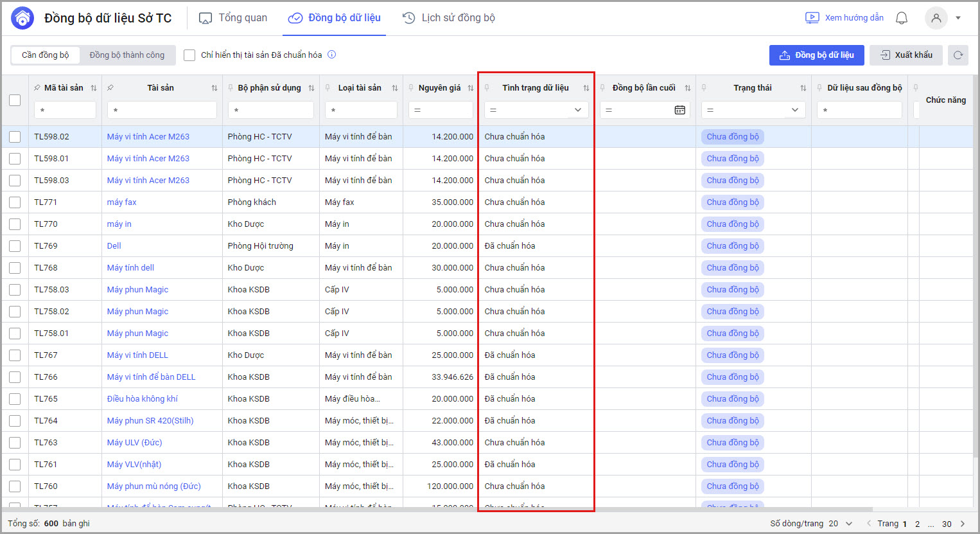Sort by Nguyên giá column
The width and height of the screenshot is (980, 534).
click(471, 88)
